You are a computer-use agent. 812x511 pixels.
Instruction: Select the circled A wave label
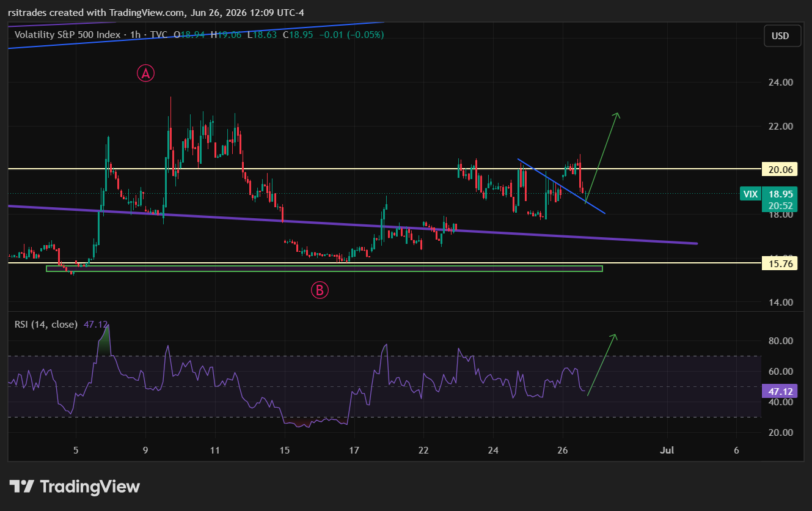145,74
